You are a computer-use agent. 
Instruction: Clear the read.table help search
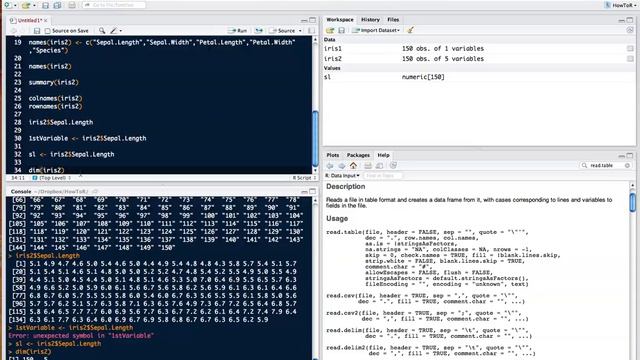coord(627,166)
